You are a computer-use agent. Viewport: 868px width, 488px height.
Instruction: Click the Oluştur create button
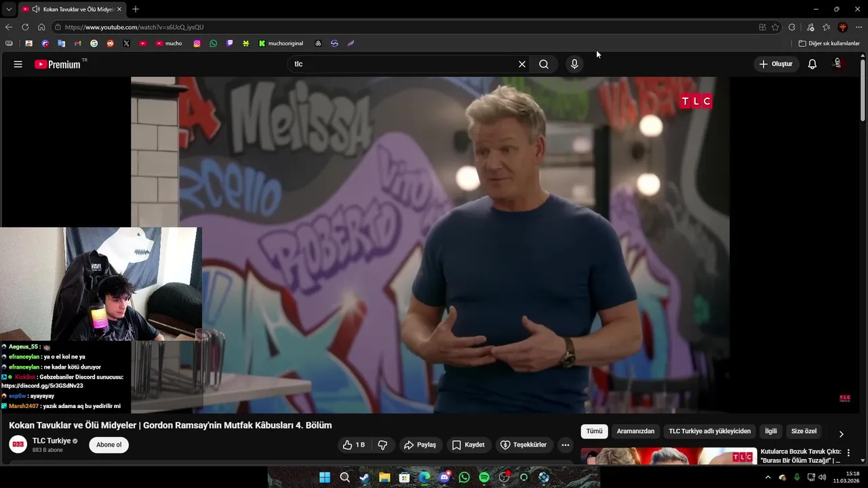[776, 64]
